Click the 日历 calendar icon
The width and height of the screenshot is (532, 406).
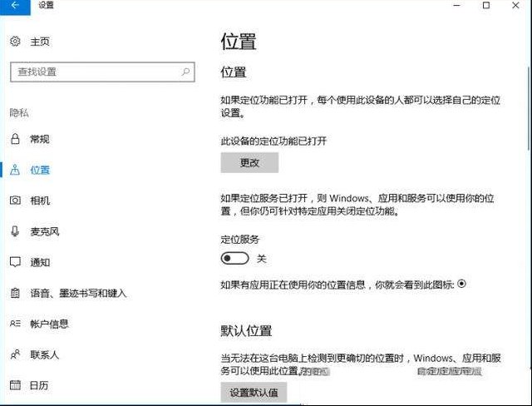(15, 385)
